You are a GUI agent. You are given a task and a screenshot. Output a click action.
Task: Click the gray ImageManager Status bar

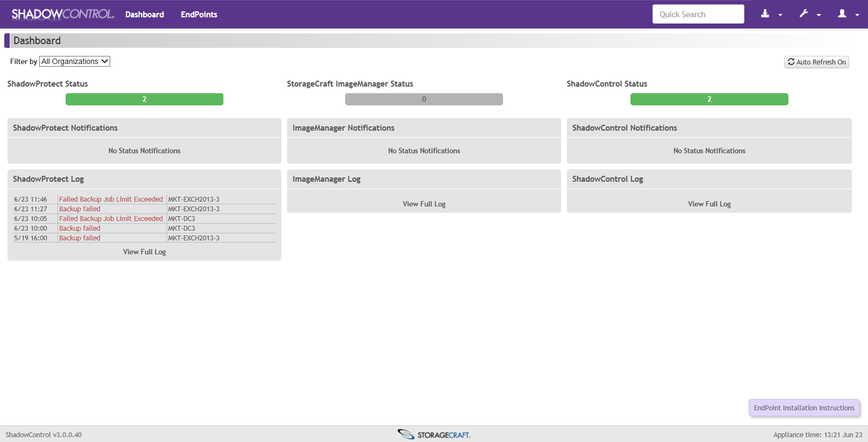click(x=424, y=99)
